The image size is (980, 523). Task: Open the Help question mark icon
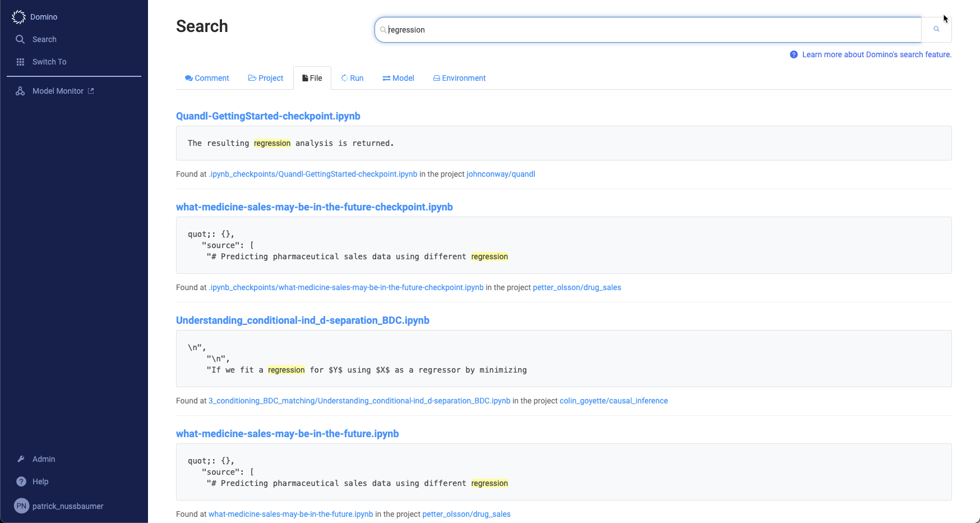[21, 481]
